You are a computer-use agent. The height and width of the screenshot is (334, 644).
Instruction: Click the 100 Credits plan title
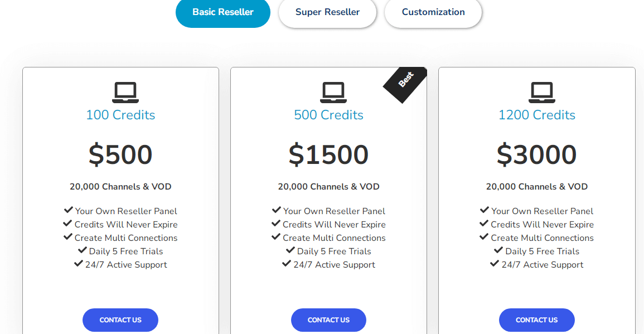120,115
